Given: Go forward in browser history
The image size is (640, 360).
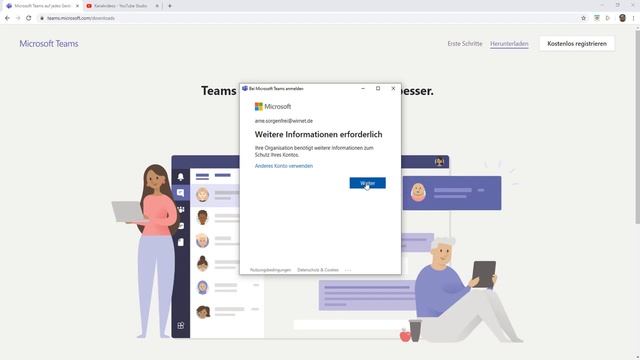Looking at the screenshot, I should pyautogui.click(x=18, y=18).
